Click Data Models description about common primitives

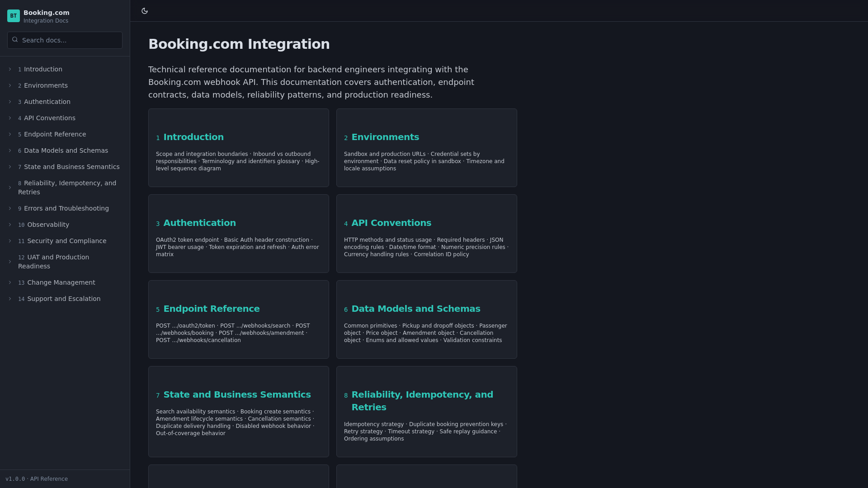pos(426,333)
